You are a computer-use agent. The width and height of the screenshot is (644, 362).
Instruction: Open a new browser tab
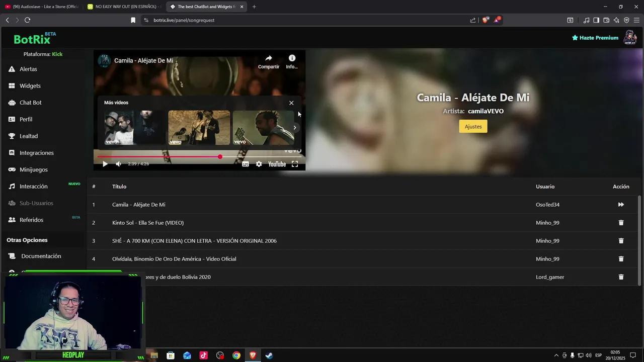[254, 7]
